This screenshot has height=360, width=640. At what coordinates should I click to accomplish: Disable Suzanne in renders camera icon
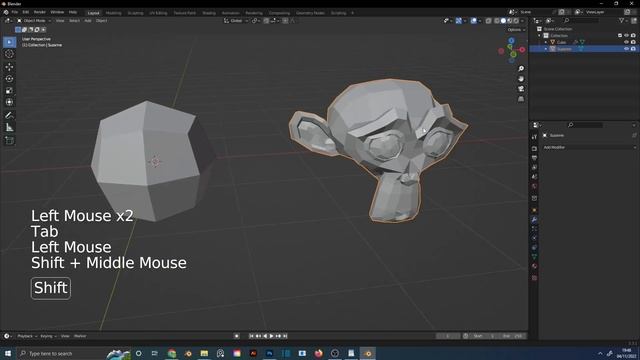[633, 49]
